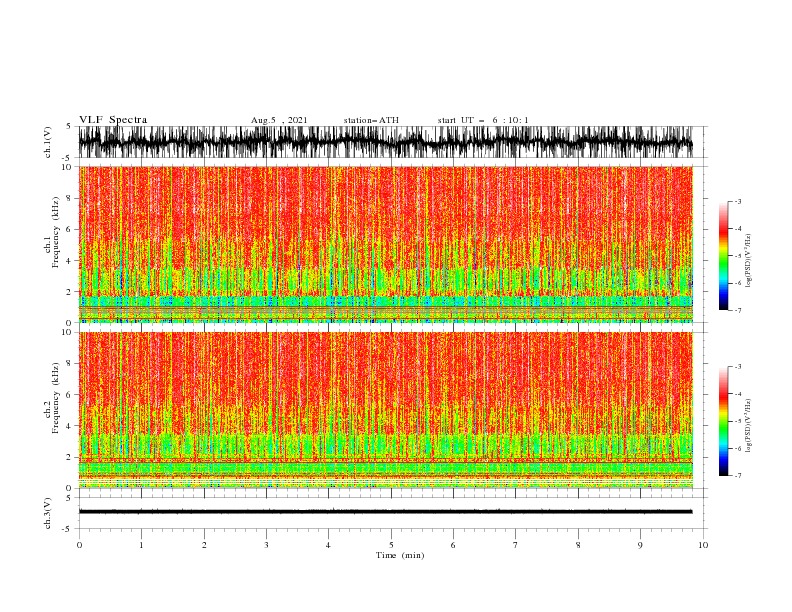Click the time axis tick label "7"
The image size is (792, 612).
(516, 545)
